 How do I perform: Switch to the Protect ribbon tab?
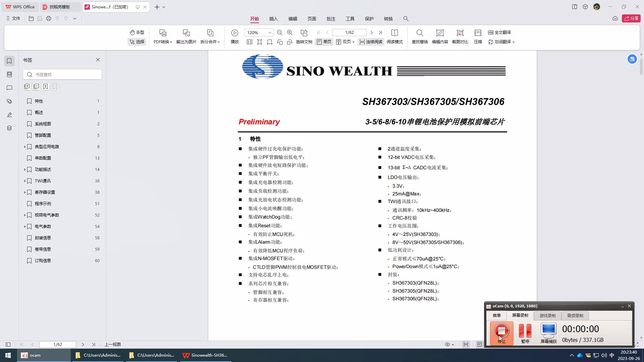pyautogui.click(x=369, y=19)
